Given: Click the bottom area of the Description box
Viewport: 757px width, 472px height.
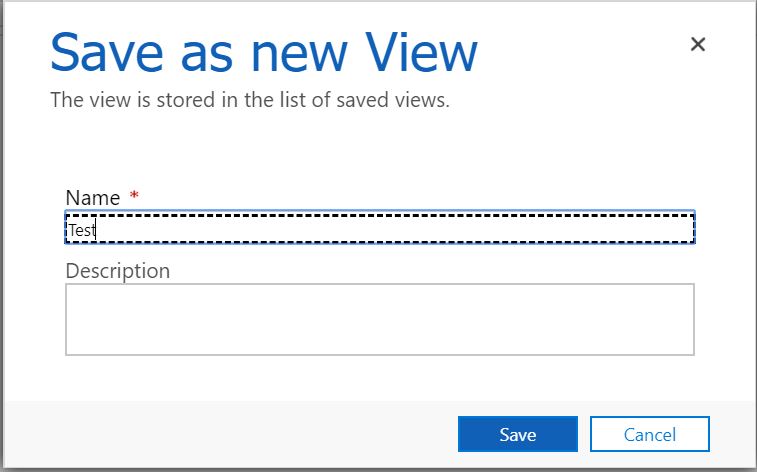Looking at the screenshot, I should click(x=380, y=345).
